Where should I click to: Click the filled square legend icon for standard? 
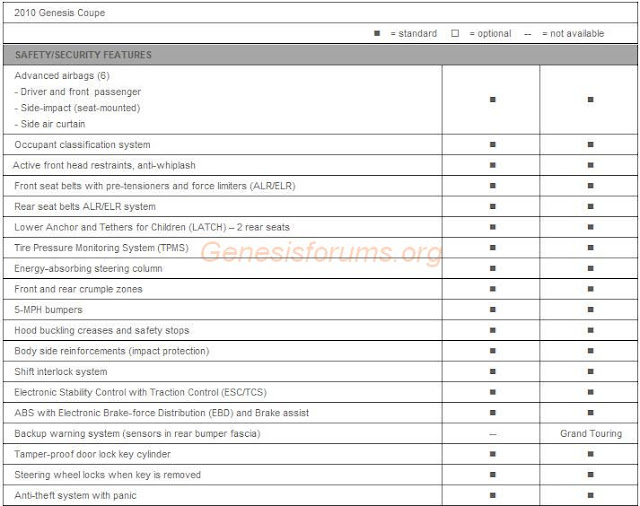click(377, 33)
